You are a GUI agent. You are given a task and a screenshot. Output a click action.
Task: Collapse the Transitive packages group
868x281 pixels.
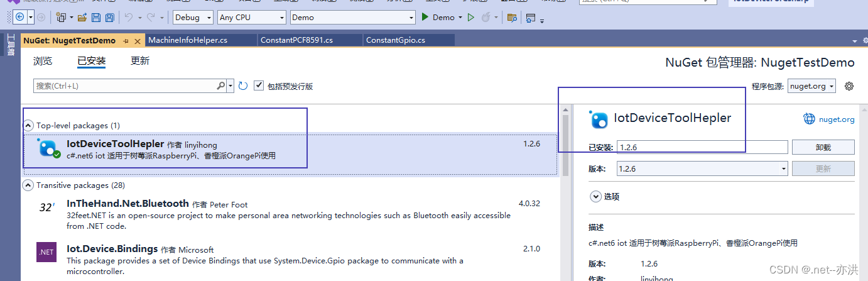point(28,185)
